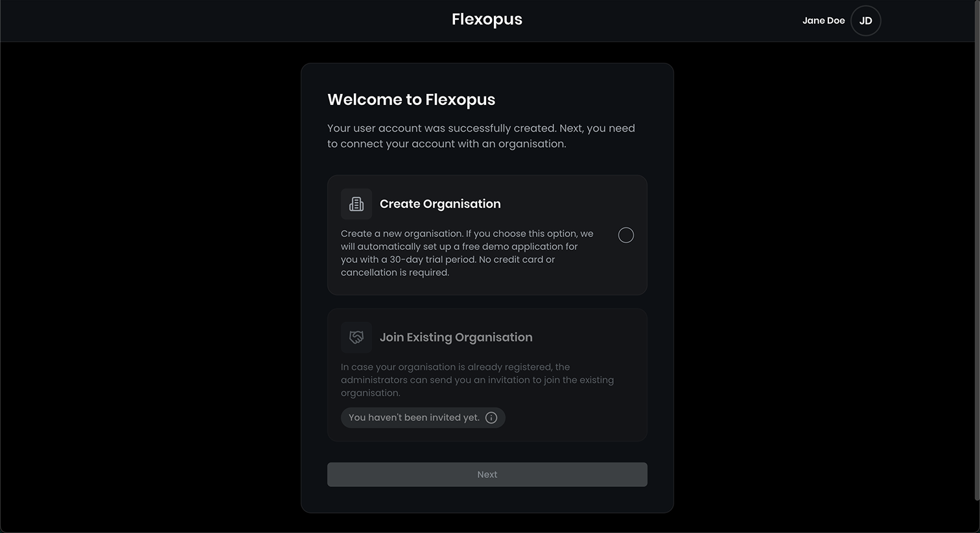Click the page's vertical scrollbar
Viewport: 980px width, 533px height.
(977, 259)
